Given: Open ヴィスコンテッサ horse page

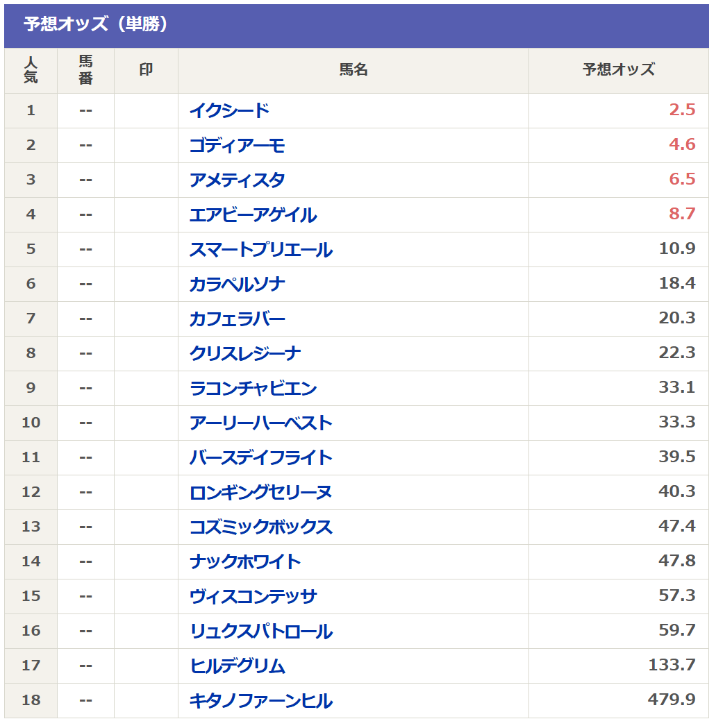Looking at the screenshot, I should click(x=253, y=596).
